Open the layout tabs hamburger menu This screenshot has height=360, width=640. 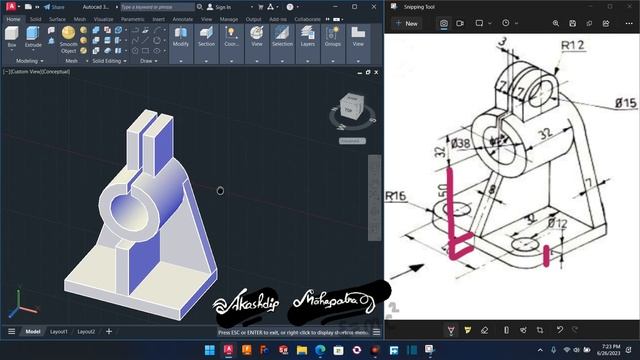(x=11, y=331)
